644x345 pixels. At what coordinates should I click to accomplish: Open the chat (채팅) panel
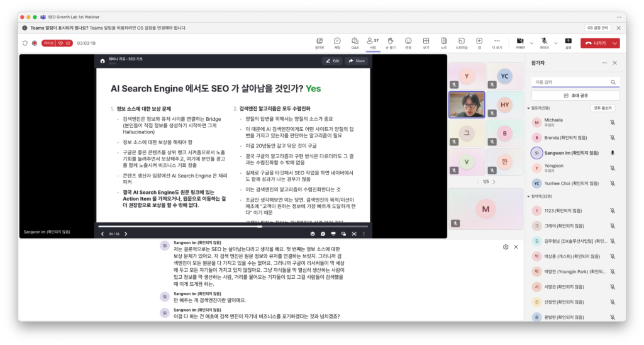point(337,43)
